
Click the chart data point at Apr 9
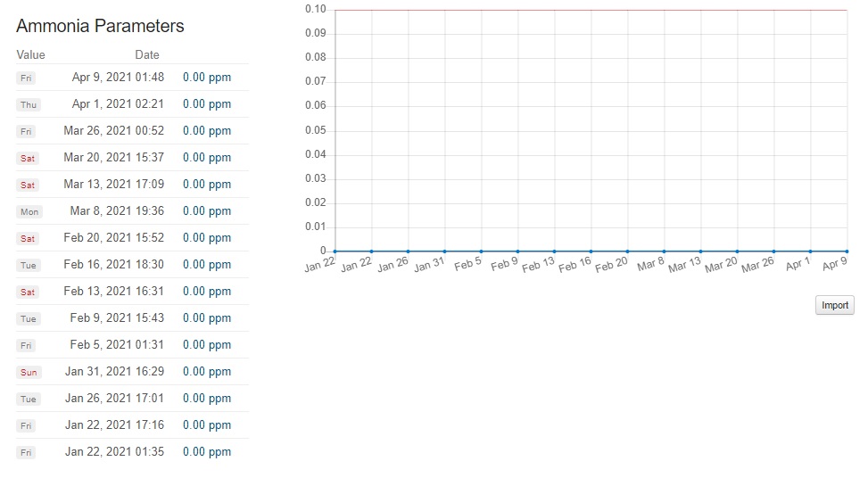click(847, 251)
